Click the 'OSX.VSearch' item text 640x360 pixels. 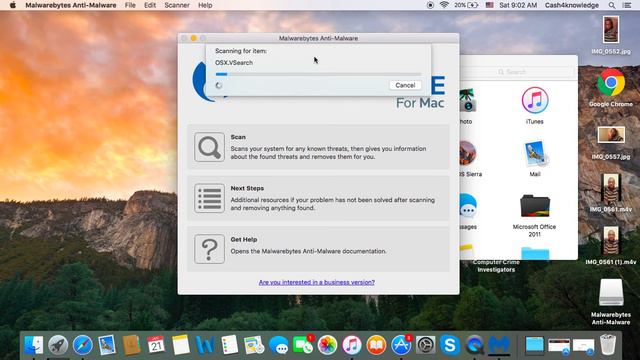point(234,63)
